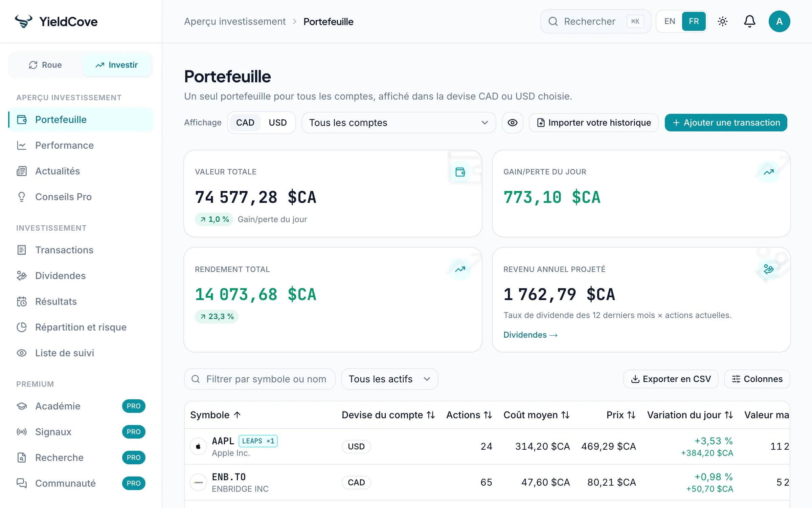Click the Portefeuille wallet icon in sidebar
812x508 pixels.
click(22, 120)
